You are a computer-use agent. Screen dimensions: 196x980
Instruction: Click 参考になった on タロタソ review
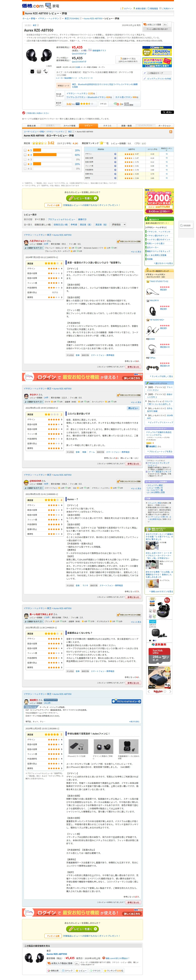pos(133,464)
